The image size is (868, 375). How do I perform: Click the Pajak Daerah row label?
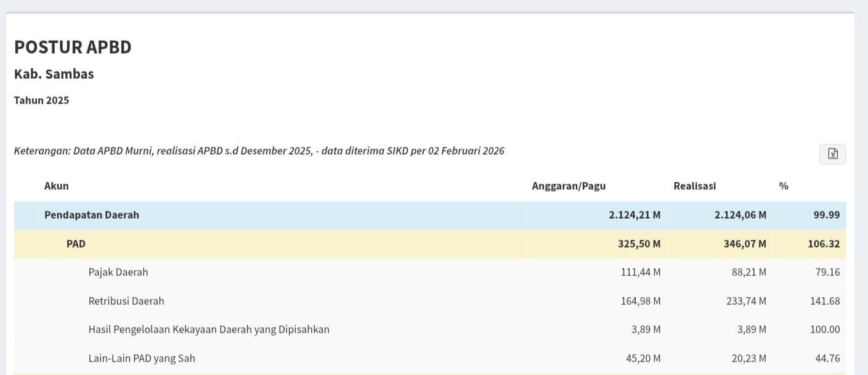click(118, 272)
